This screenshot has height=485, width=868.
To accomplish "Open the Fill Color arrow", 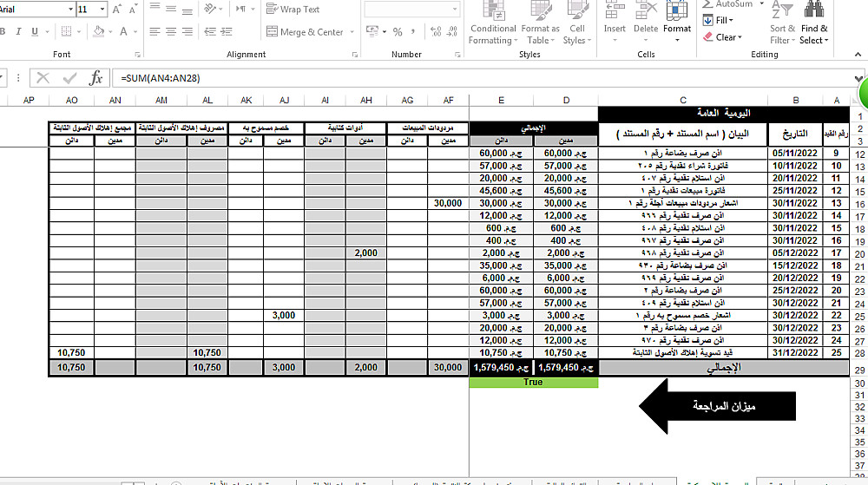I will [111, 31].
